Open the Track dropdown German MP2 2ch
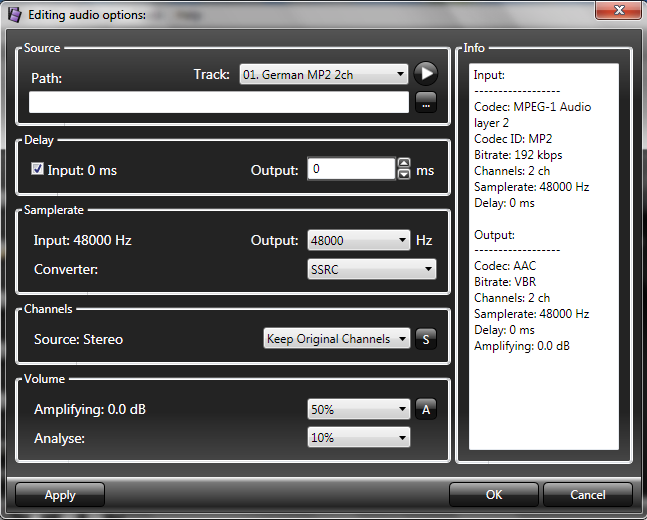 324,74
